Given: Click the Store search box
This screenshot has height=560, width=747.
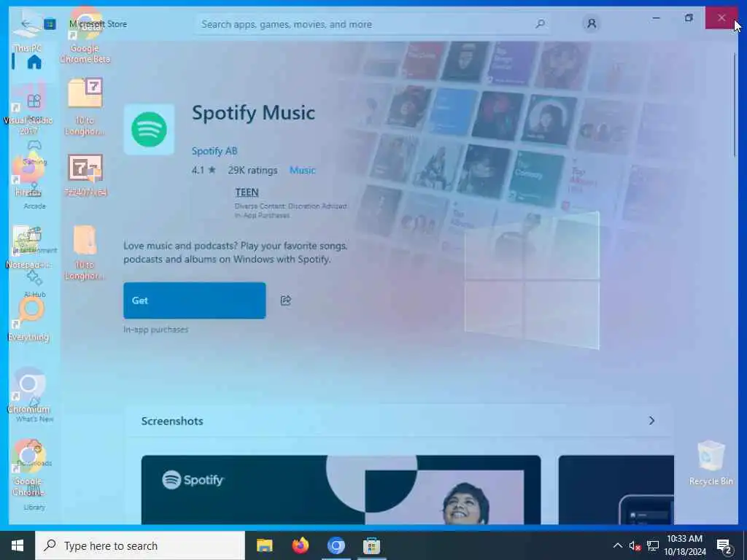Looking at the screenshot, I should point(373,24).
